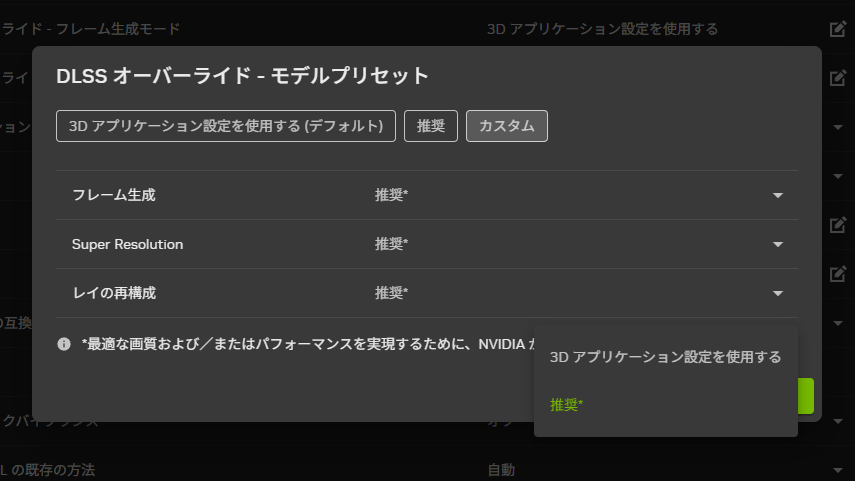Collapse the レイの再構成 dropdown arrow
This screenshot has width=855, height=481.
[778, 293]
